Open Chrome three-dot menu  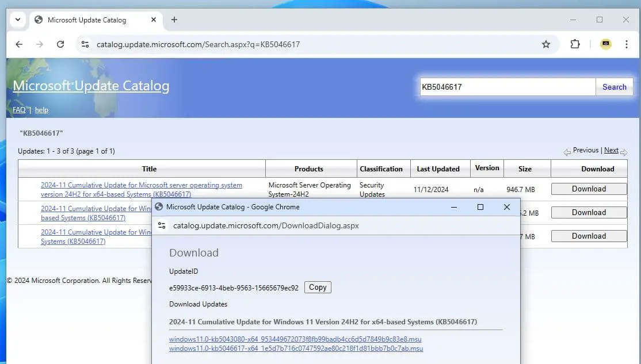(626, 44)
